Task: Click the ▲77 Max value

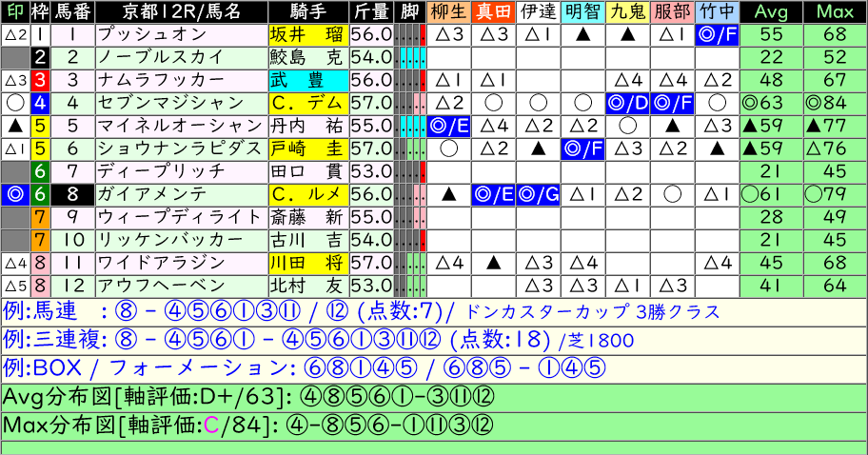Action: pyautogui.click(x=835, y=127)
